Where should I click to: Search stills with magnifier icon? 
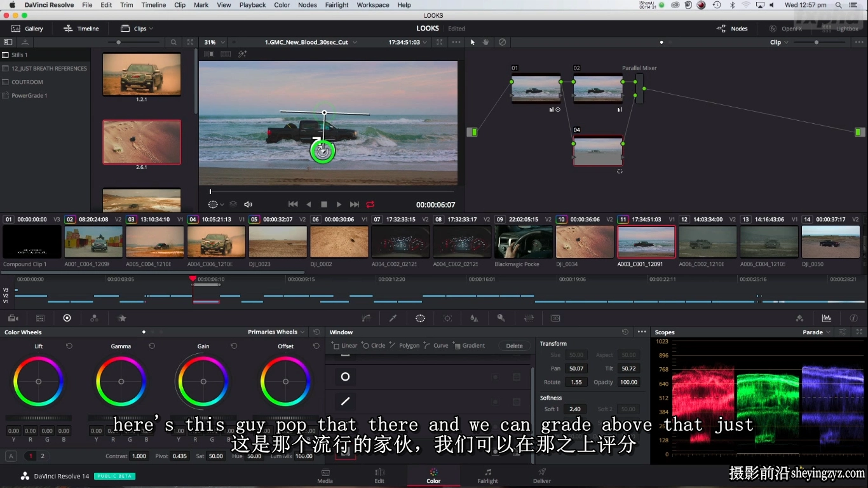(x=173, y=42)
